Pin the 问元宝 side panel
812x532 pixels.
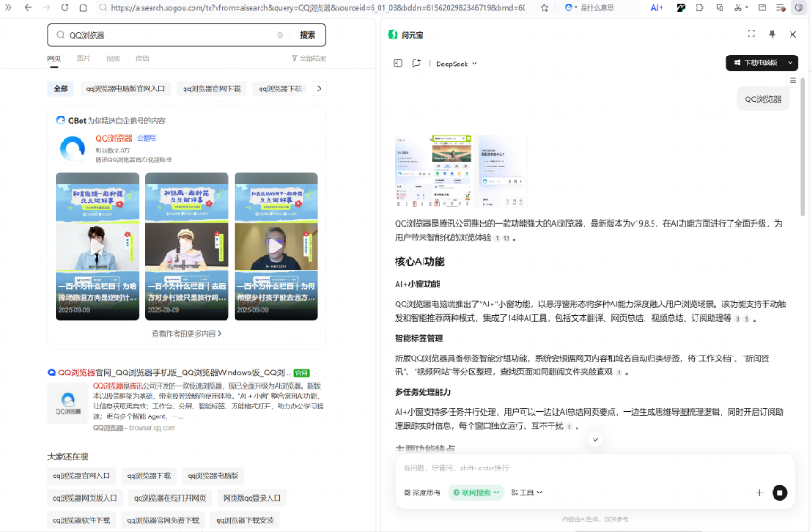point(772,34)
